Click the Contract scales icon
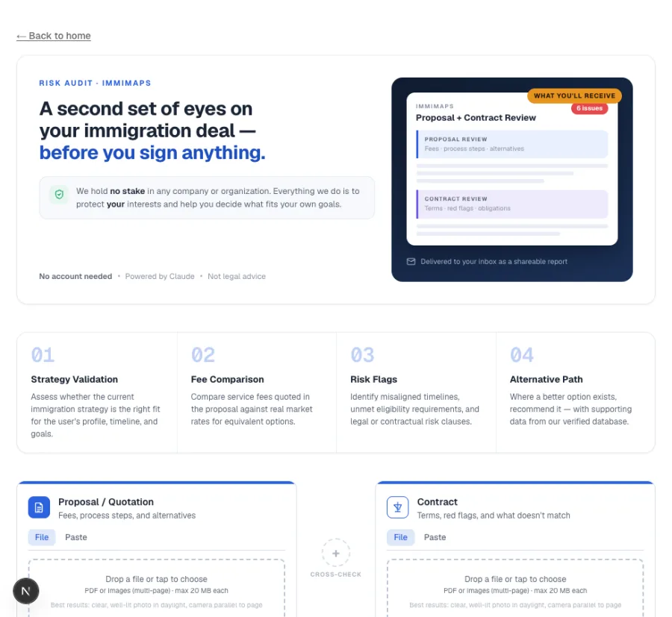The height and width of the screenshot is (617, 672). 398,507
